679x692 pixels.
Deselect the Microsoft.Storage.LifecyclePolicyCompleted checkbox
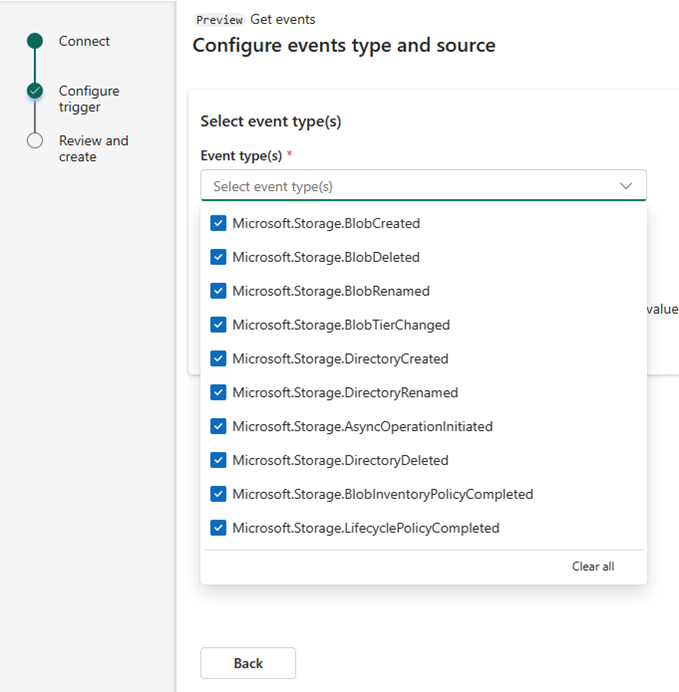(x=218, y=528)
